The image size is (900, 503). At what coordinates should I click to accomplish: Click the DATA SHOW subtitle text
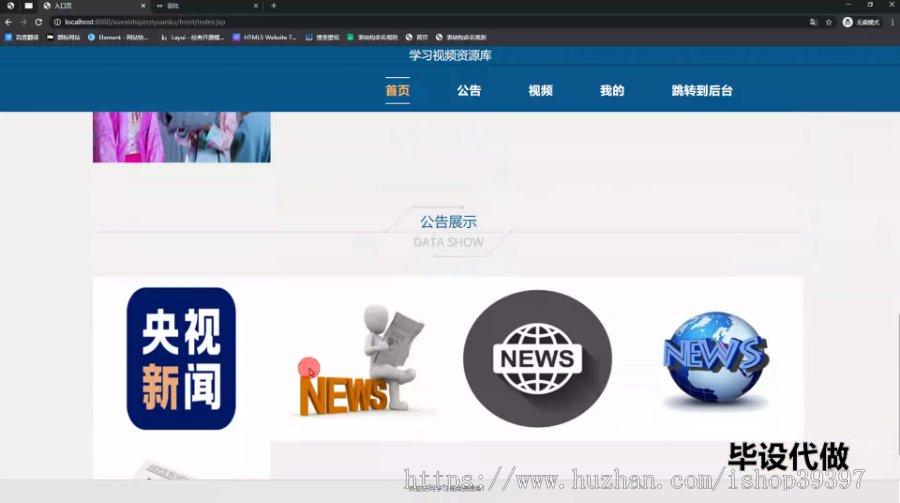pos(448,242)
